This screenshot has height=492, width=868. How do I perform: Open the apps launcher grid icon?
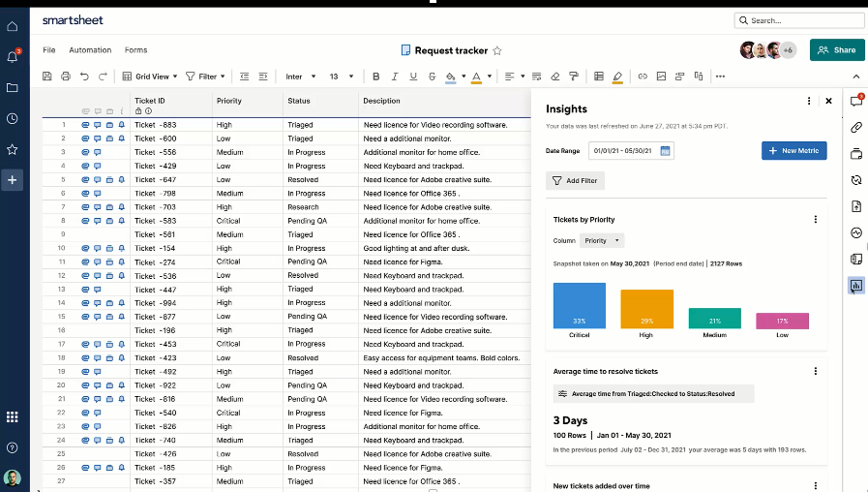[13, 416]
